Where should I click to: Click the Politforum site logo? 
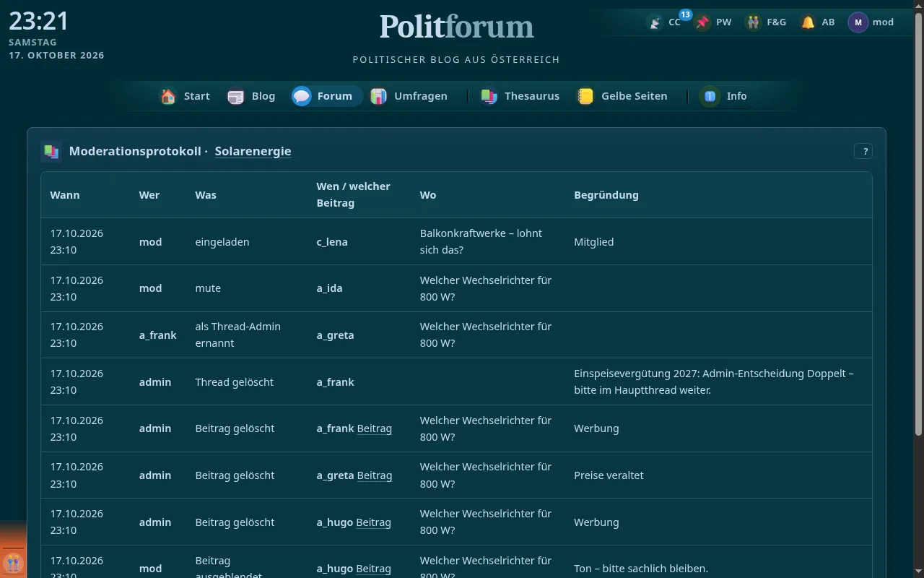point(457,27)
